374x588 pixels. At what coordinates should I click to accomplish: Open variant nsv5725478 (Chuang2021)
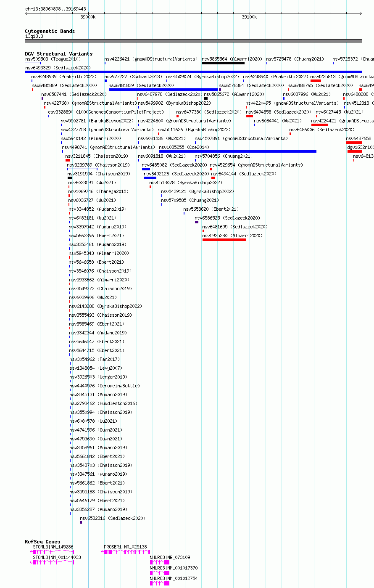tap(295, 59)
